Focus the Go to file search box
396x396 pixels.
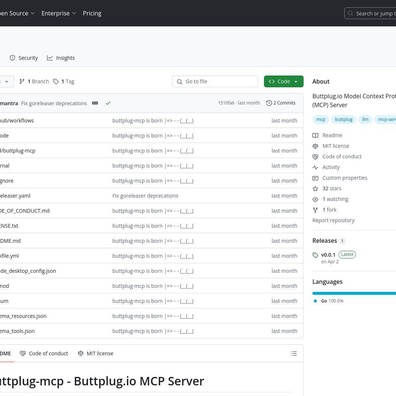215,81
